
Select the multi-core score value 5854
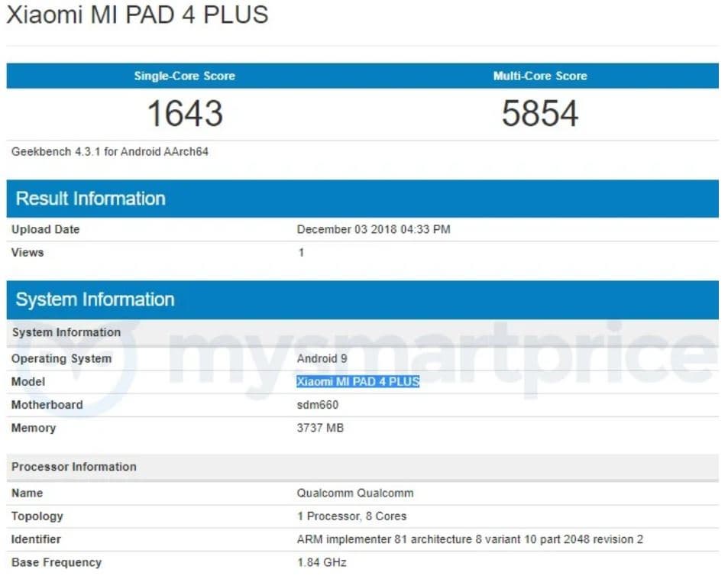pos(540,113)
